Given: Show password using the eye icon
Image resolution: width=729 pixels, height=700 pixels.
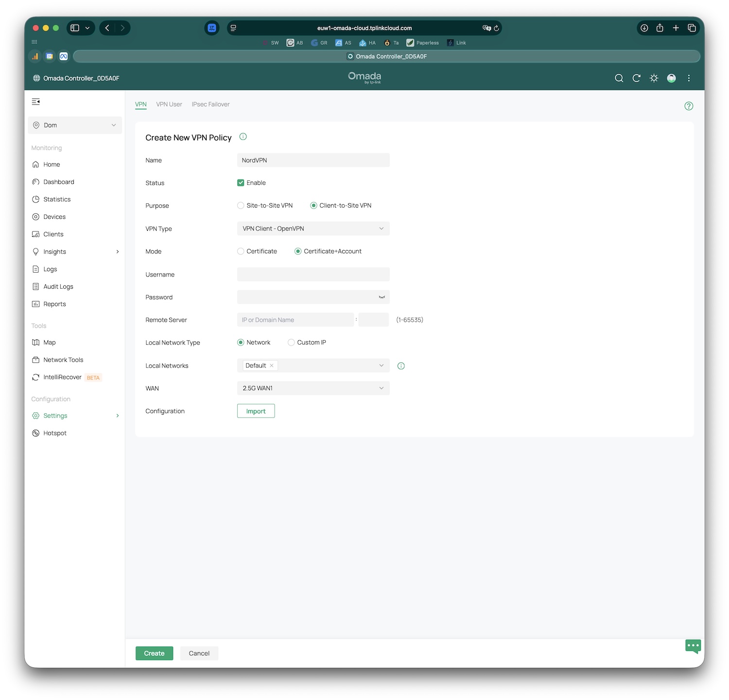Looking at the screenshot, I should tap(382, 297).
